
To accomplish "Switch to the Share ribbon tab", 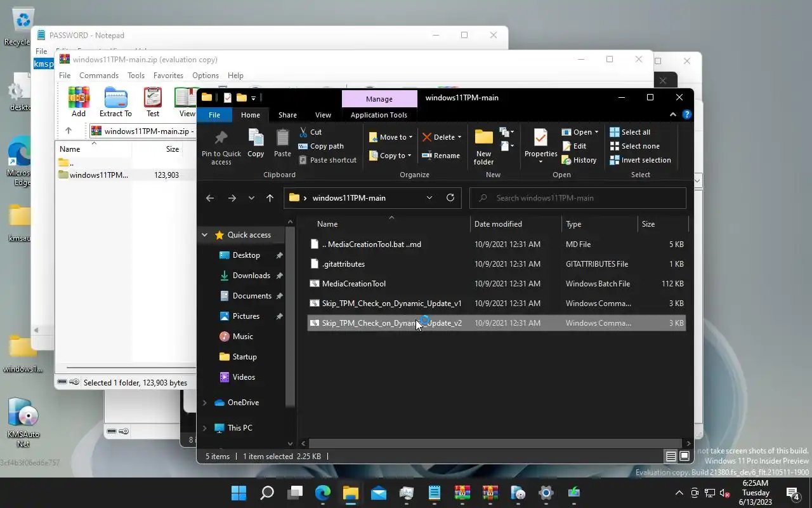I will pyautogui.click(x=287, y=115).
